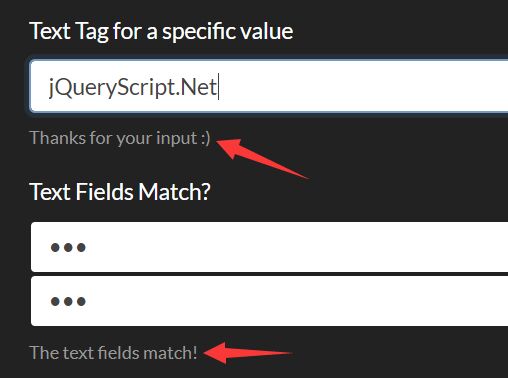
Task: Click the three dots in second password field
Action: pyautogui.click(x=68, y=301)
